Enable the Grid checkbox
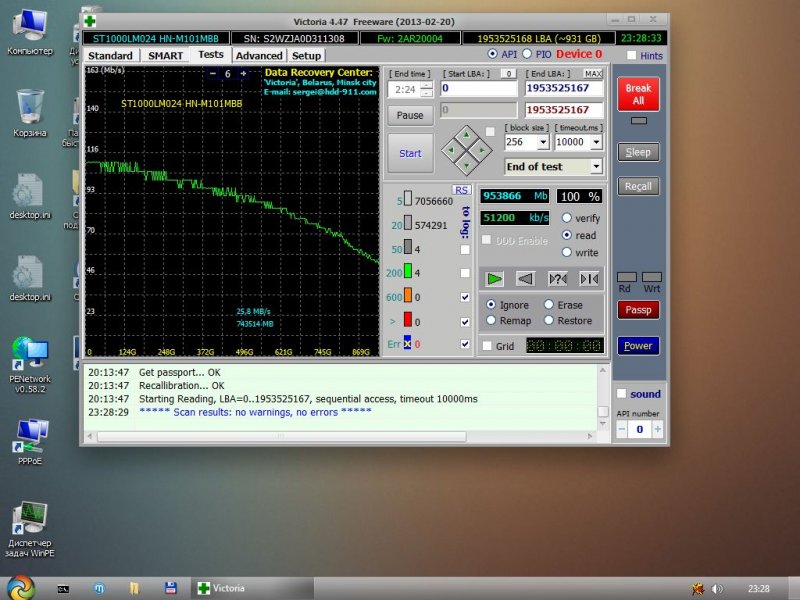This screenshot has width=800, height=600. click(x=487, y=346)
